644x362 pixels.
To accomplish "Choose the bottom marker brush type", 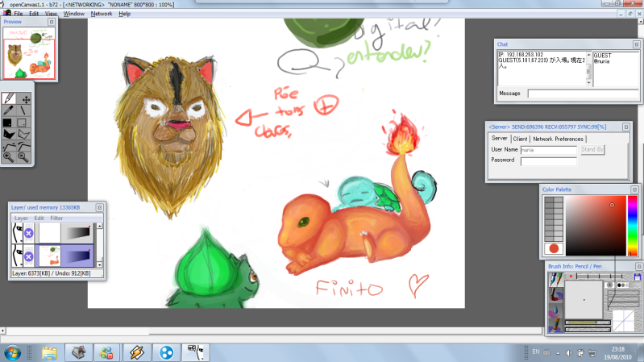I will click(555, 325).
